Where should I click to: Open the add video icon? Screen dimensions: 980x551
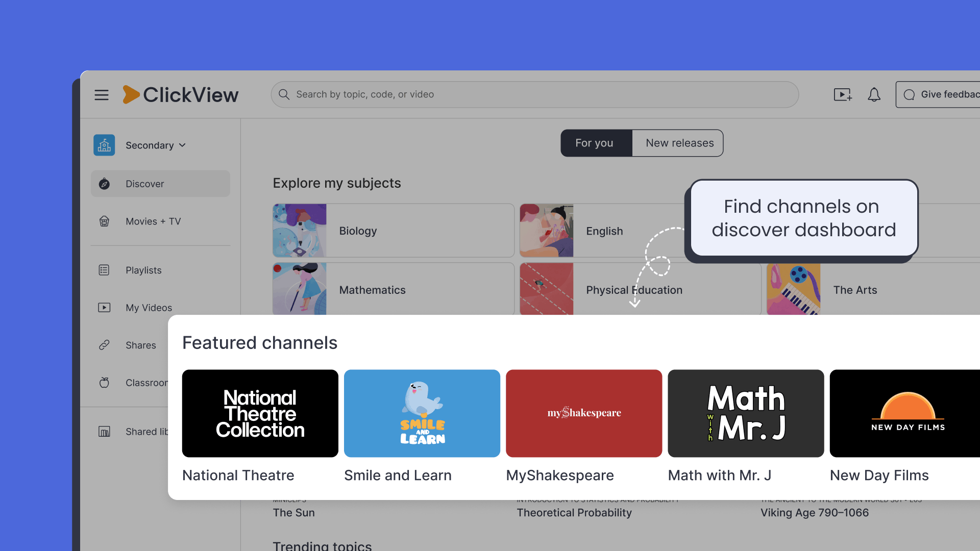tap(843, 94)
